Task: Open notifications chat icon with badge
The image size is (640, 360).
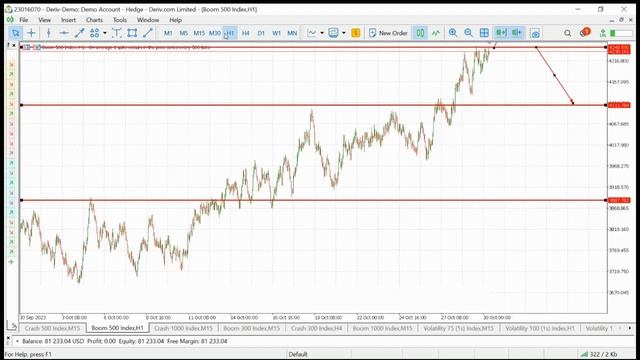Action: (584, 32)
